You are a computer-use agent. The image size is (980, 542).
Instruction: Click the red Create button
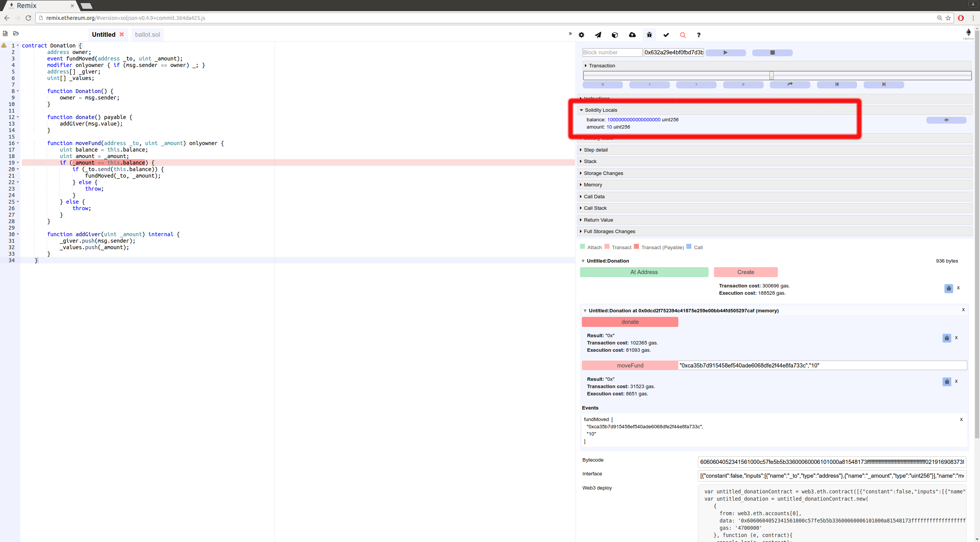[745, 272]
